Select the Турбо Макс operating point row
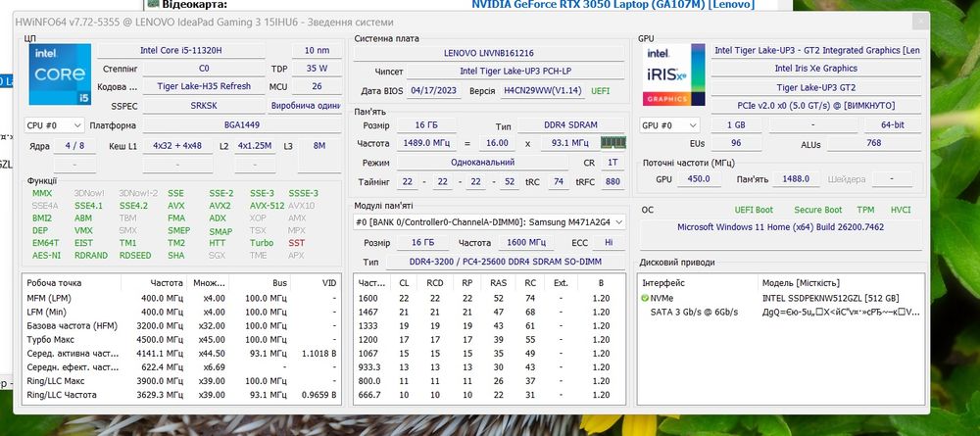 pyautogui.click(x=181, y=340)
